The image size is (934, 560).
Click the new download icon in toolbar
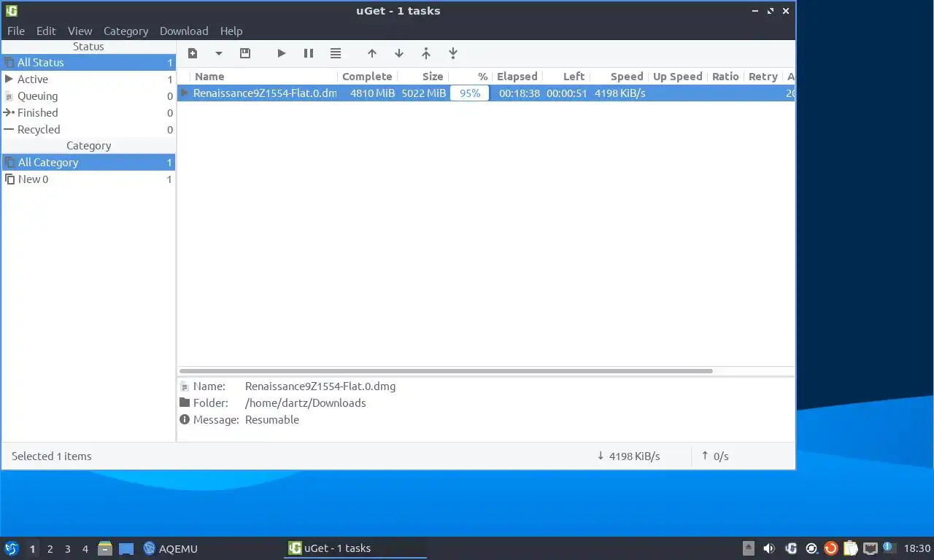click(193, 53)
